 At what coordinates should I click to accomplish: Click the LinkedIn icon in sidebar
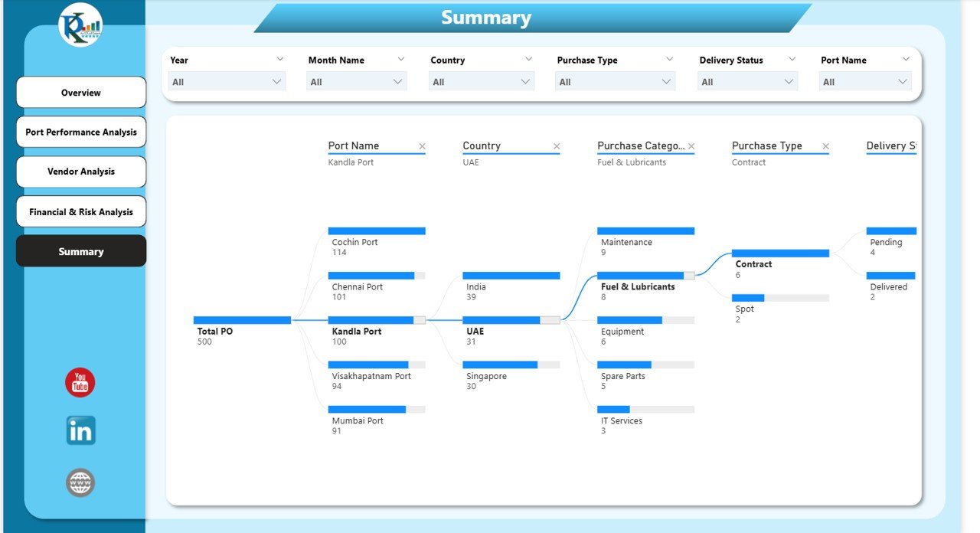(x=80, y=430)
